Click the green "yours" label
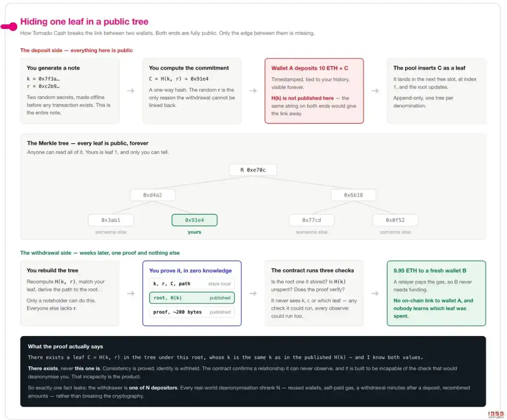The image size is (507, 420). pos(194,232)
